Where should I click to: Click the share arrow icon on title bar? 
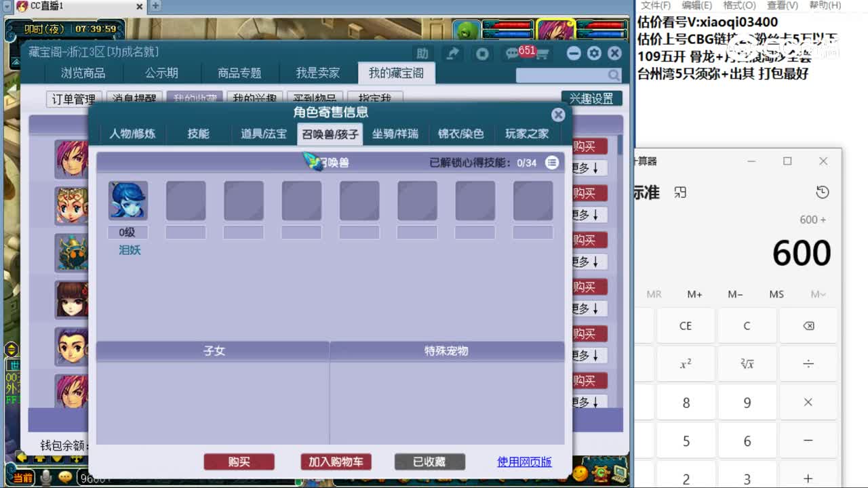(452, 53)
